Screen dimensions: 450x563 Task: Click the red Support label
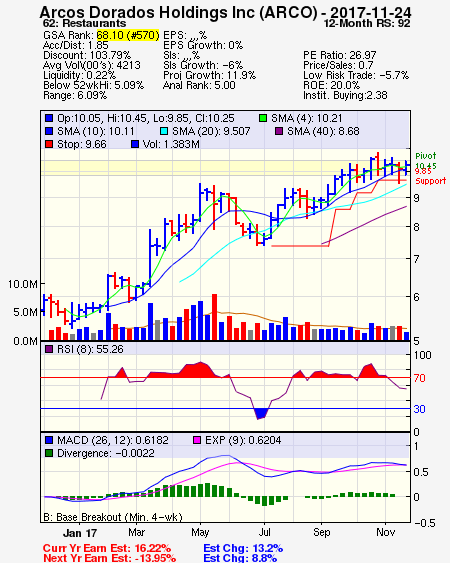[430, 181]
